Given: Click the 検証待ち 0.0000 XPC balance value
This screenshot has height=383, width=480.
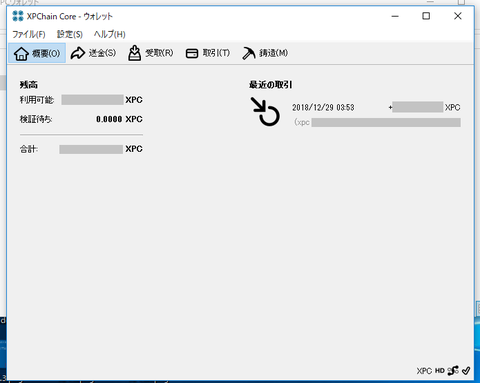Looking at the screenshot, I should pyautogui.click(x=119, y=119).
